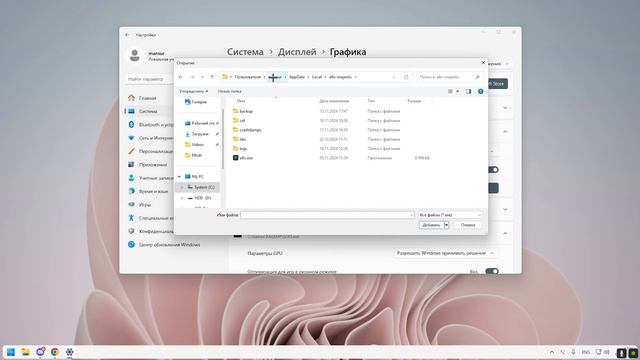Image resolution: width=640 pixels, height=360 pixels.
Task: Select the Gallery item in the navigation pane
Action: click(196, 102)
